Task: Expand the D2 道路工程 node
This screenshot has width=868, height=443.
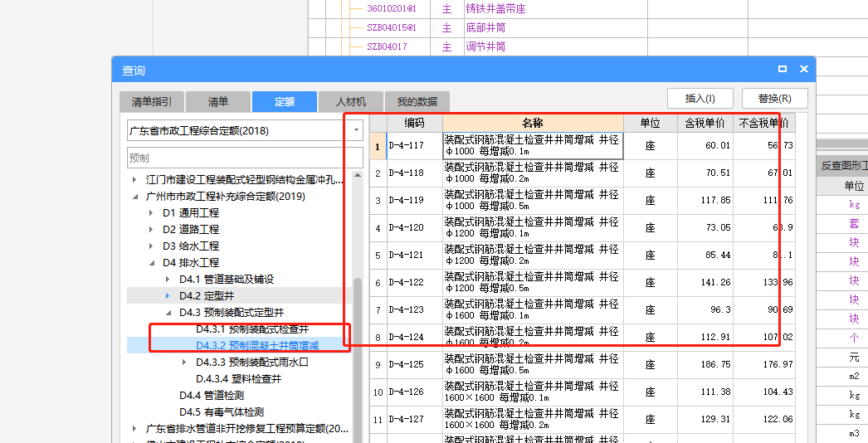Action: coord(151,230)
